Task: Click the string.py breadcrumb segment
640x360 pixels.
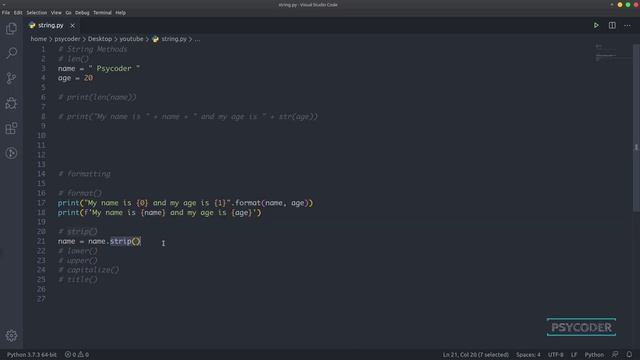Action: (169, 39)
